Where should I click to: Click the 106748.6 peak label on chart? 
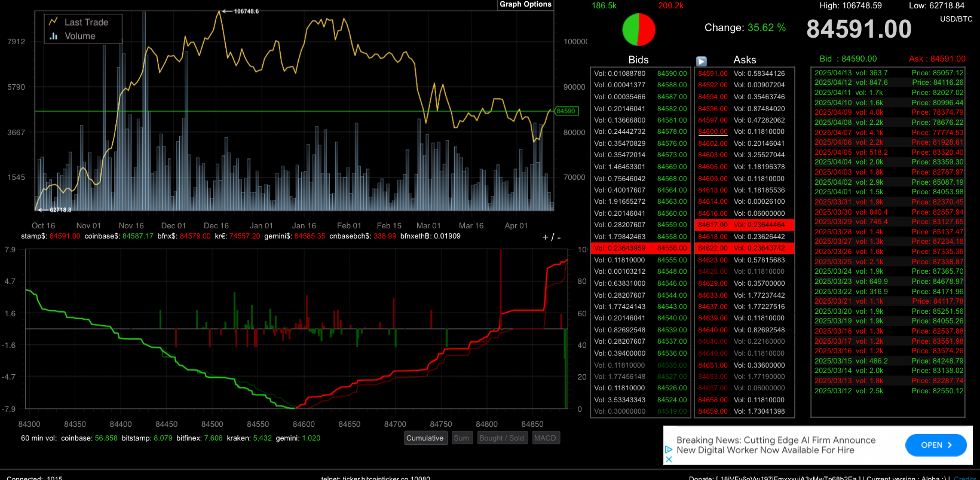tap(246, 11)
